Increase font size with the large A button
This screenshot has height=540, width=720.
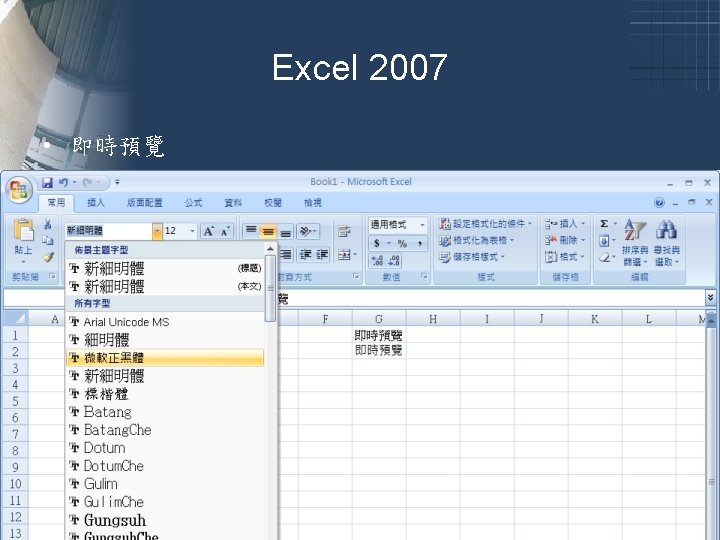tap(209, 231)
